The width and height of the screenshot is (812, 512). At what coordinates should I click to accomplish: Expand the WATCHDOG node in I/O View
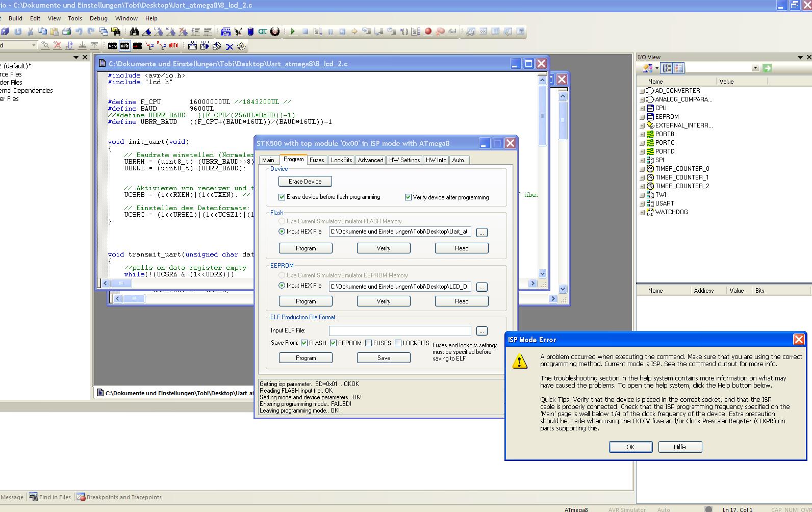pyautogui.click(x=642, y=212)
